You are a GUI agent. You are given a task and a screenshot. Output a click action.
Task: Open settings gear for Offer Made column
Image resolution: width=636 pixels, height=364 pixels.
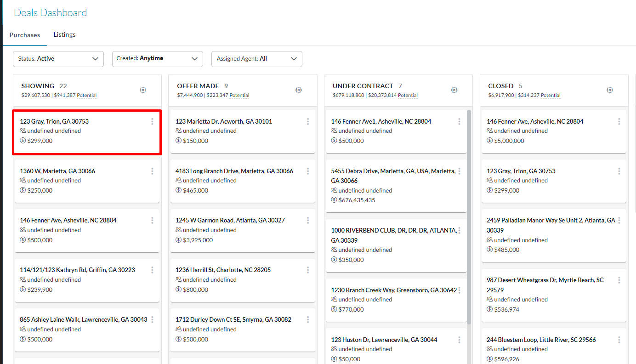click(299, 90)
